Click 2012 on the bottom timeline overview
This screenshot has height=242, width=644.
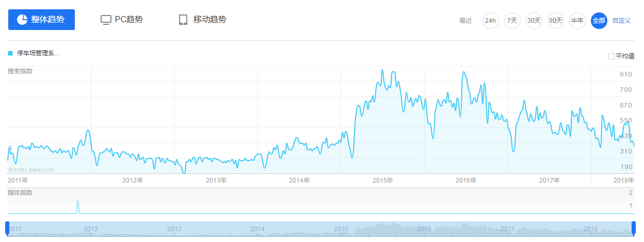click(x=91, y=229)
